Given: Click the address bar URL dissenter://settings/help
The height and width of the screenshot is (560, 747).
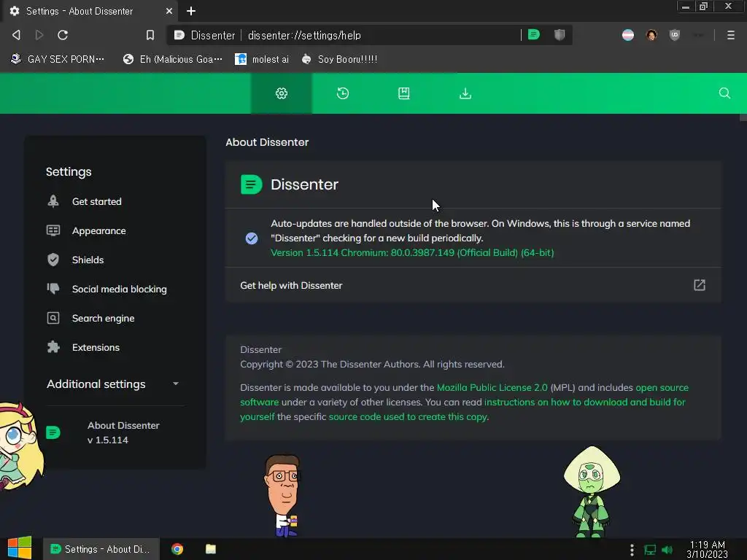Looking at the screenshot, I should click(304, 35).
